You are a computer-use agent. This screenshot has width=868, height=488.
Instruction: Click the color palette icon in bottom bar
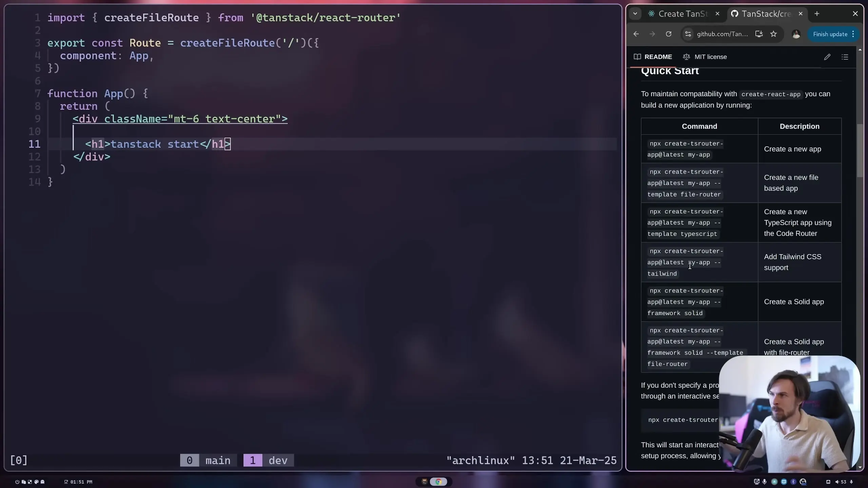pyautogui.click(x=36, y=482)
